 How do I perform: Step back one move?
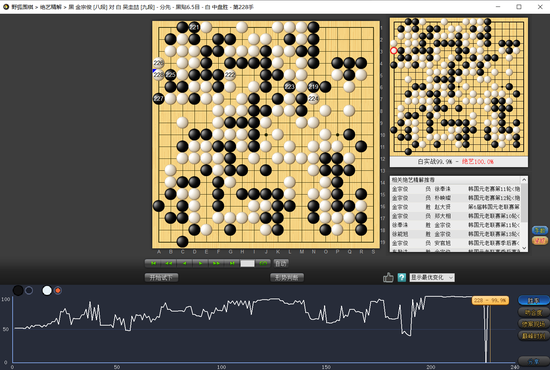(185, 263)
